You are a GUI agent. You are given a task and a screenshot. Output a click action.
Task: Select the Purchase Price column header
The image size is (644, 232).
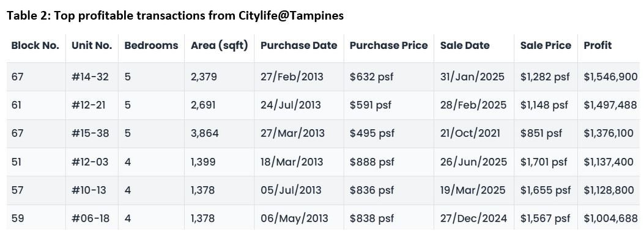coord(388,46)
